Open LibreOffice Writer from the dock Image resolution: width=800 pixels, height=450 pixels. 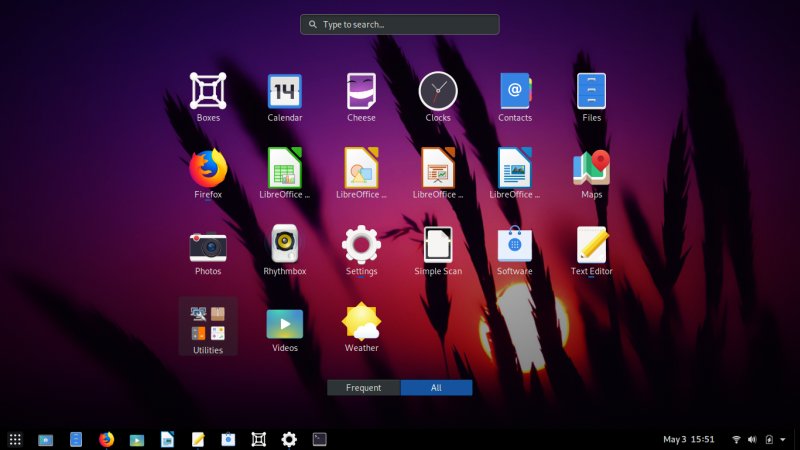(167, 439)
